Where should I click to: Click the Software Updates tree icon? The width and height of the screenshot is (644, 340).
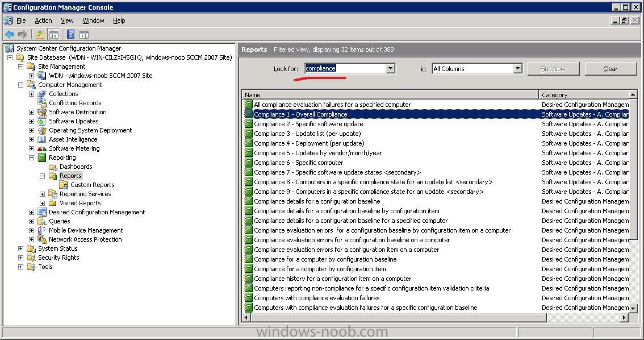click(x=42, y=121)
